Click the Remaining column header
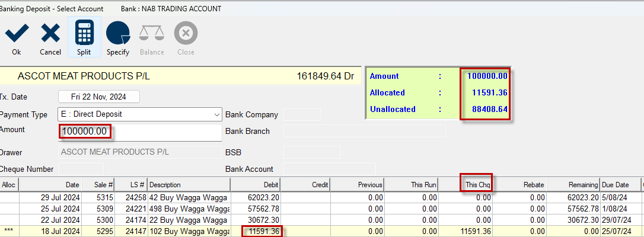Screen dimensions: 644x237 coord(574,185)
